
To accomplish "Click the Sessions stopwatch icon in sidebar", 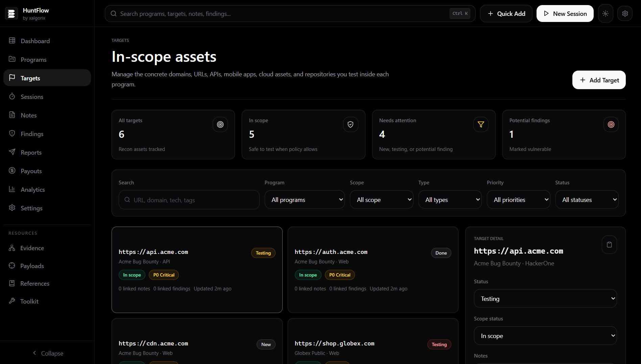I will (x=12, y=96).
